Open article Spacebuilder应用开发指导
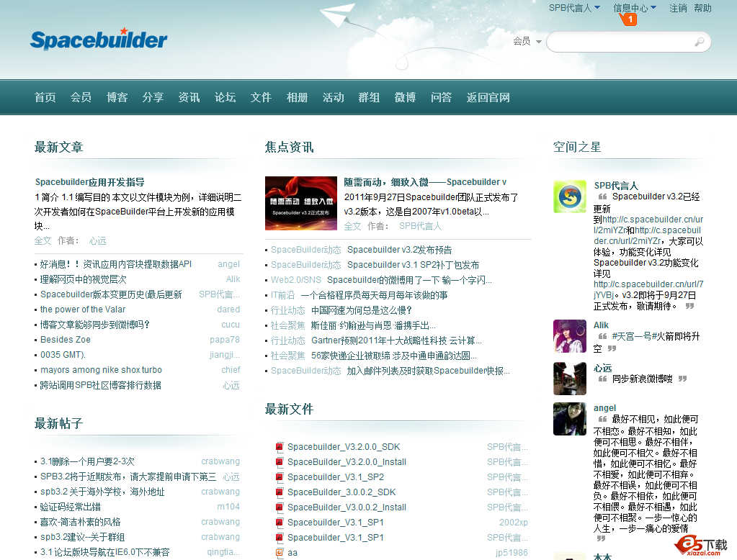Screen dimensions: 737x560 (90, 182)
